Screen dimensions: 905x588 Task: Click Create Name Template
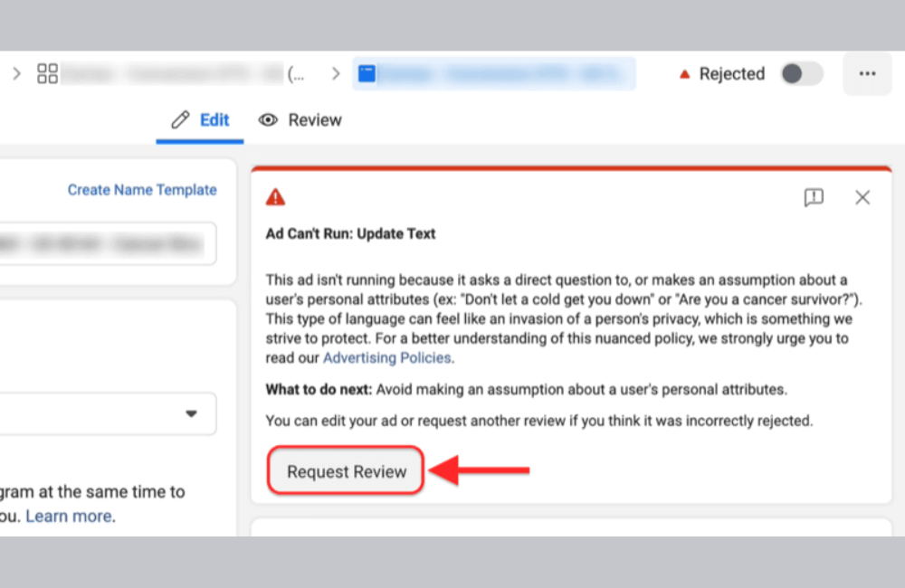tap(142, 190)
